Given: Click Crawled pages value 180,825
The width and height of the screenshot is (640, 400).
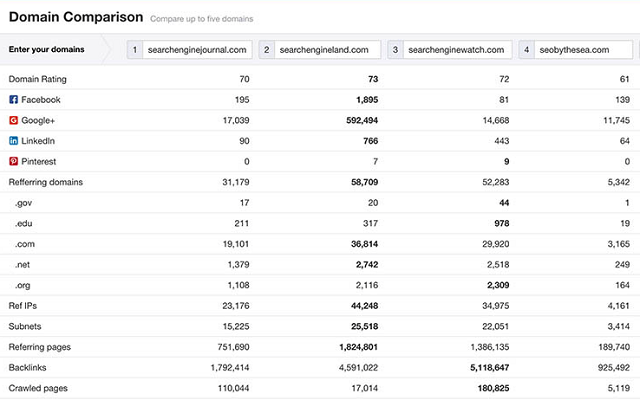Looking at the screenshot, I should 493,388.
